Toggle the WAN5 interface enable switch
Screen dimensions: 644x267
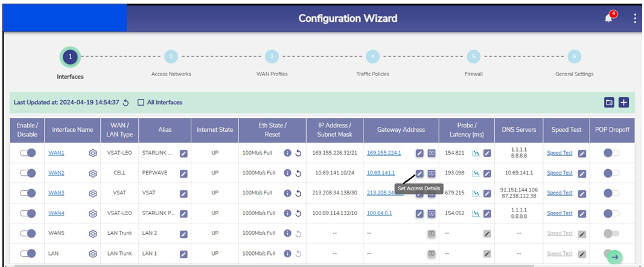click(28, 233)
